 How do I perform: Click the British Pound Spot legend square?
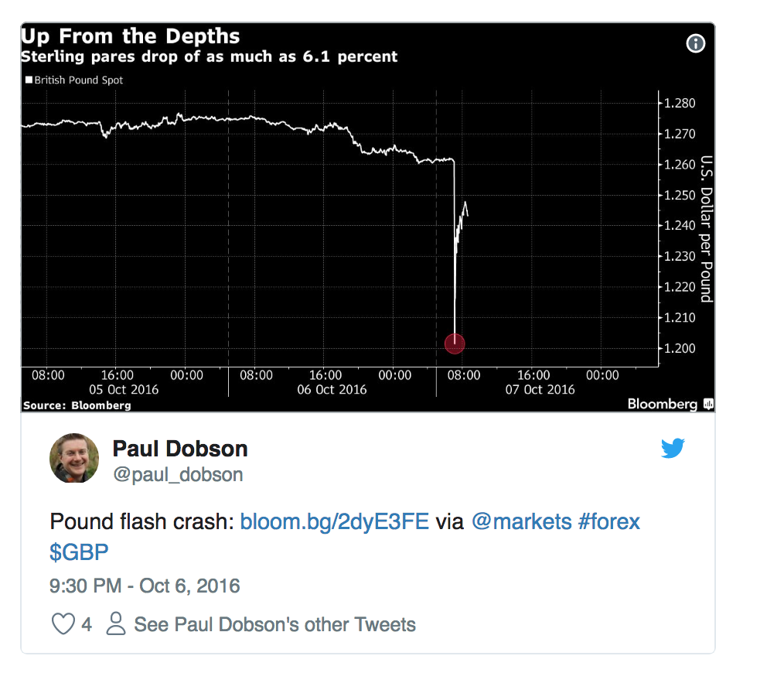click(x=29, y=80)
